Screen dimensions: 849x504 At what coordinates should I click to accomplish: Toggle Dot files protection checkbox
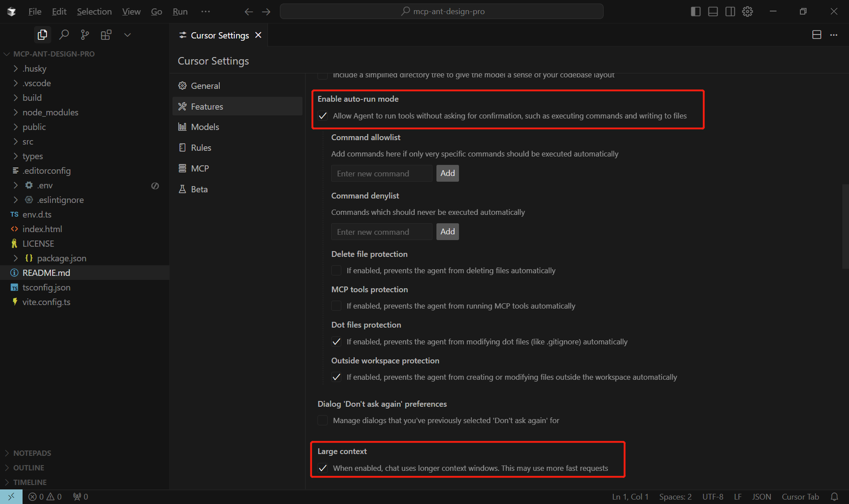click(x=337, y=342)
